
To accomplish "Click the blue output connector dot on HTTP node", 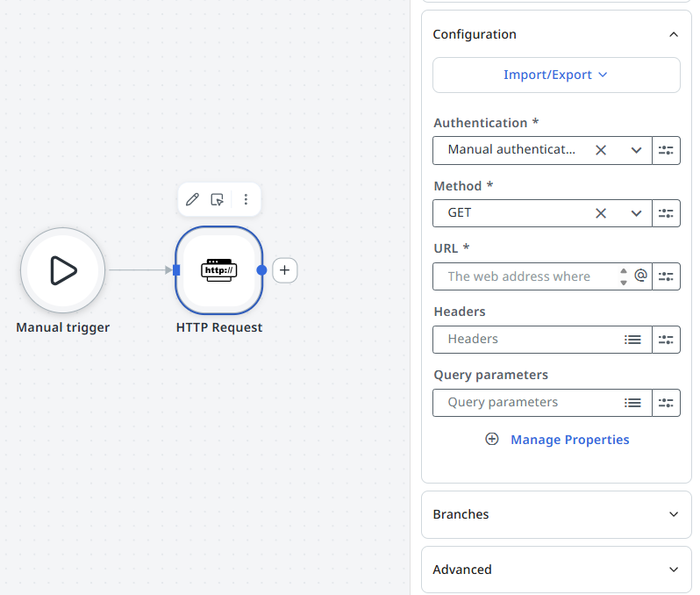I will point(261,270).
